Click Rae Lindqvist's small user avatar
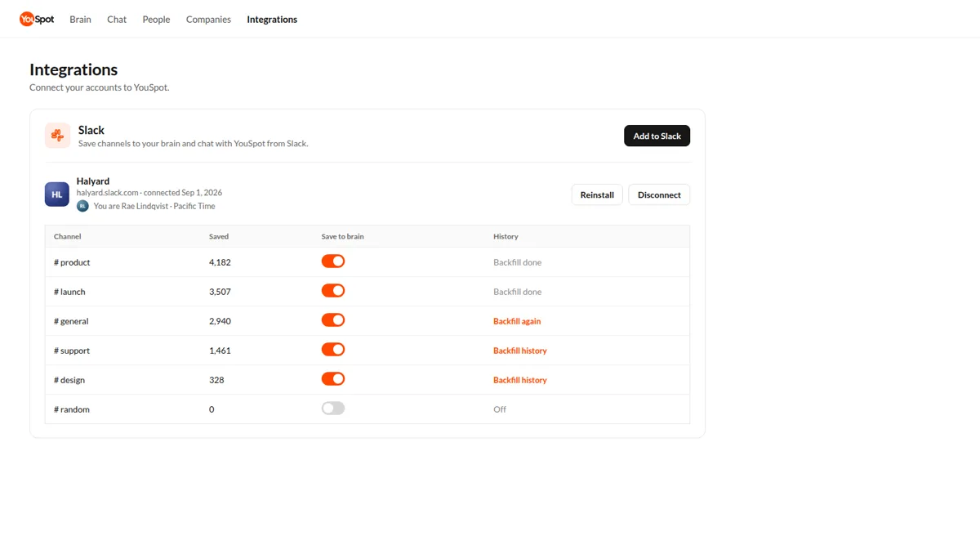 [x=82, y=206]
